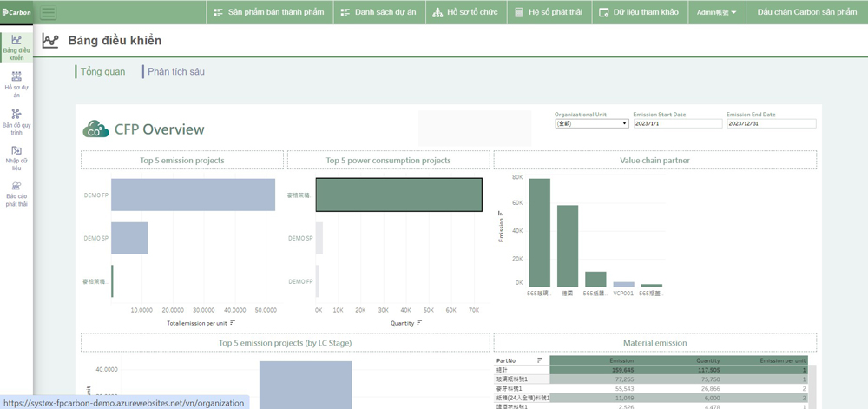Click the DEMO FP emission bar
Screen dimensions: 868x409
click(x=193, y=195)
